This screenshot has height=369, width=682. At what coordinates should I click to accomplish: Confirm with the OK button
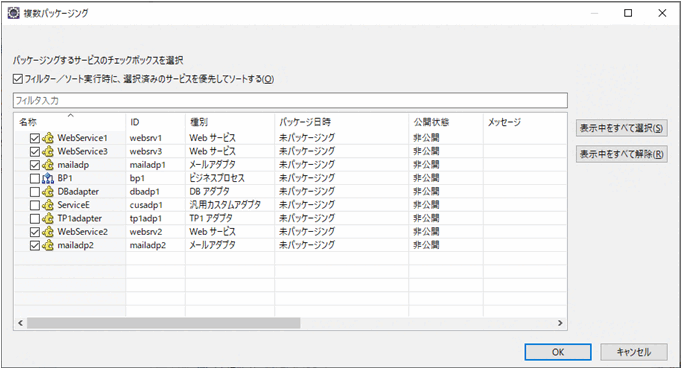click(558, 352)
